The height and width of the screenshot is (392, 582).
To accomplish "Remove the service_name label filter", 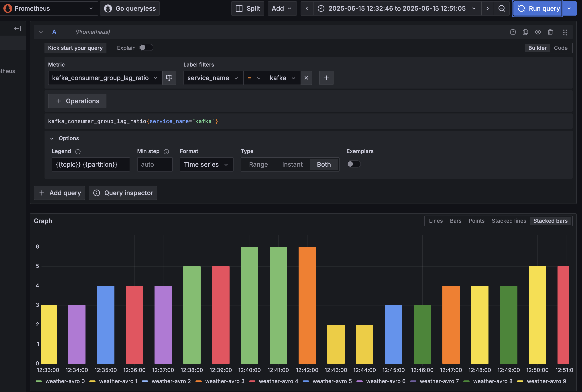I will tap(306, 78).
